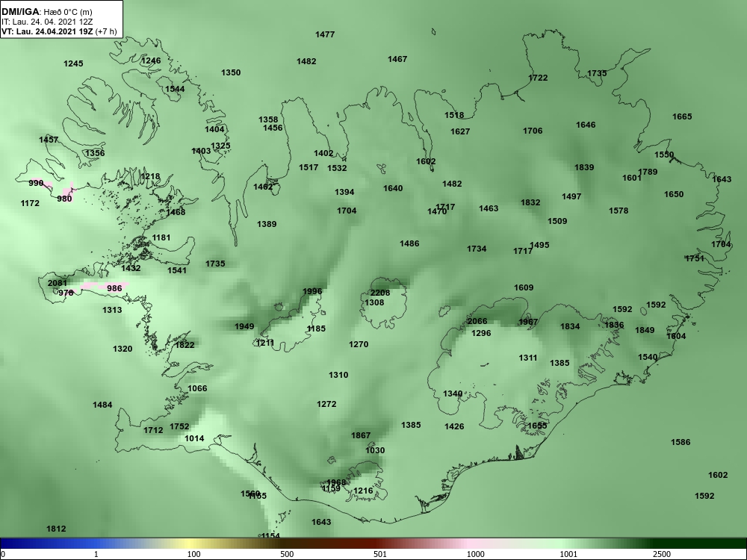The height and width of the screenshot is (560, 747).
Task: Click the map value 1484
Action: point(102,405)
